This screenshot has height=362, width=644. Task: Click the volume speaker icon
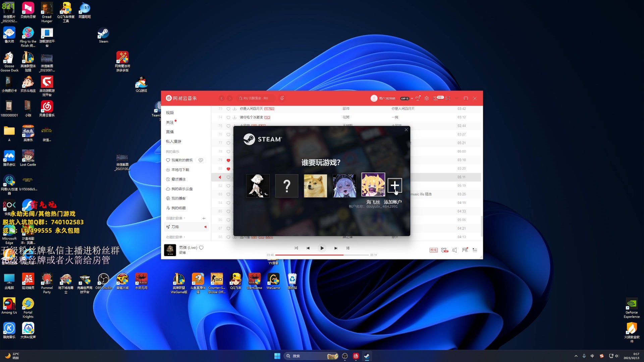pyautogui.click(x=454, y=250)
